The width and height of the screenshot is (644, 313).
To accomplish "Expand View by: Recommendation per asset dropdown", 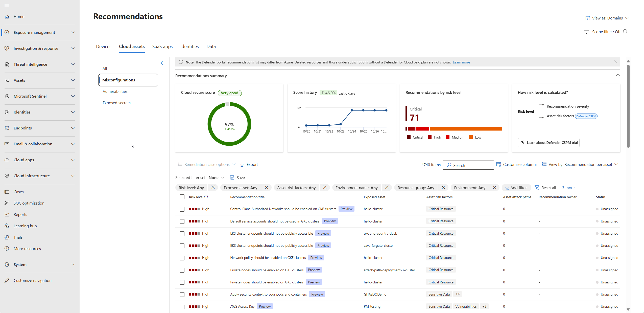I will pos(580,165).
